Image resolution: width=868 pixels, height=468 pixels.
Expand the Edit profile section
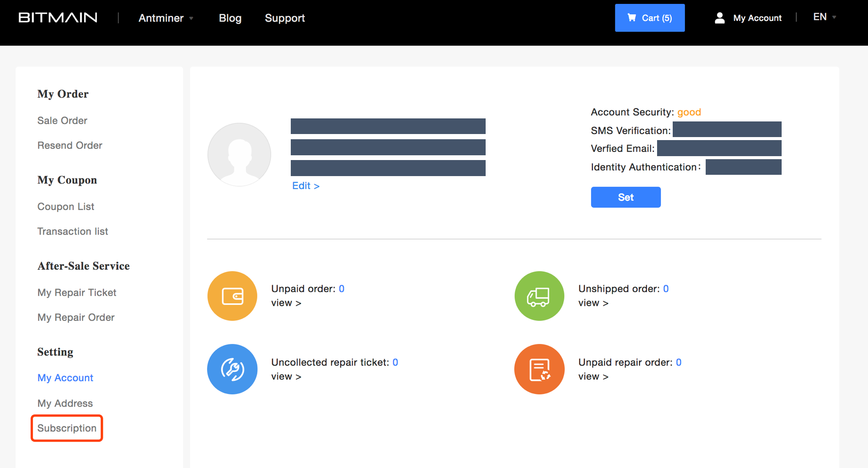(306, 186)
